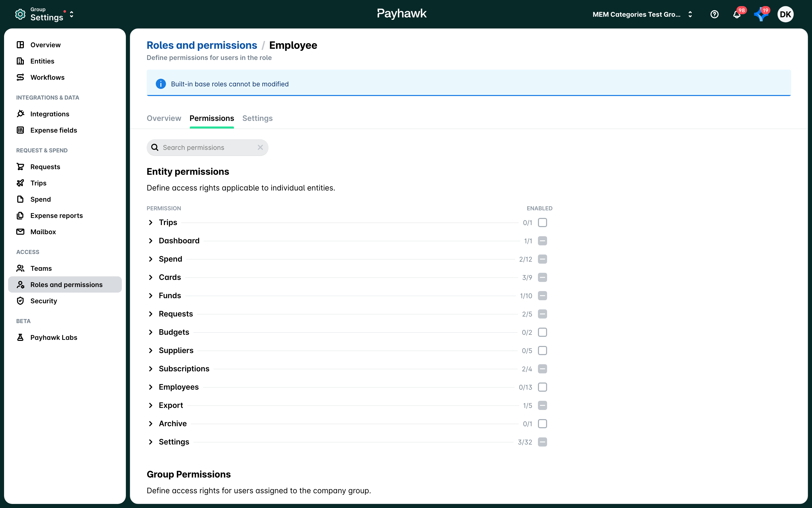The image size is (812, 508).
Task: Switch to the Settings tab
Action: (257, 118)
